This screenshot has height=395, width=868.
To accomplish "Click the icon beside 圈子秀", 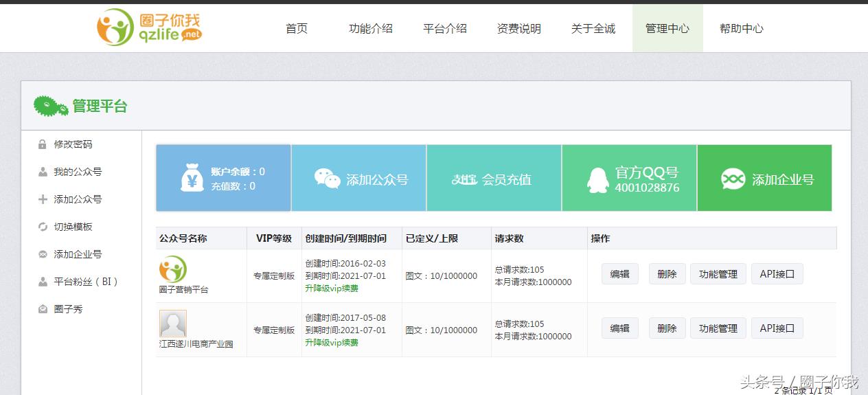I will click(x=43, y=309).
